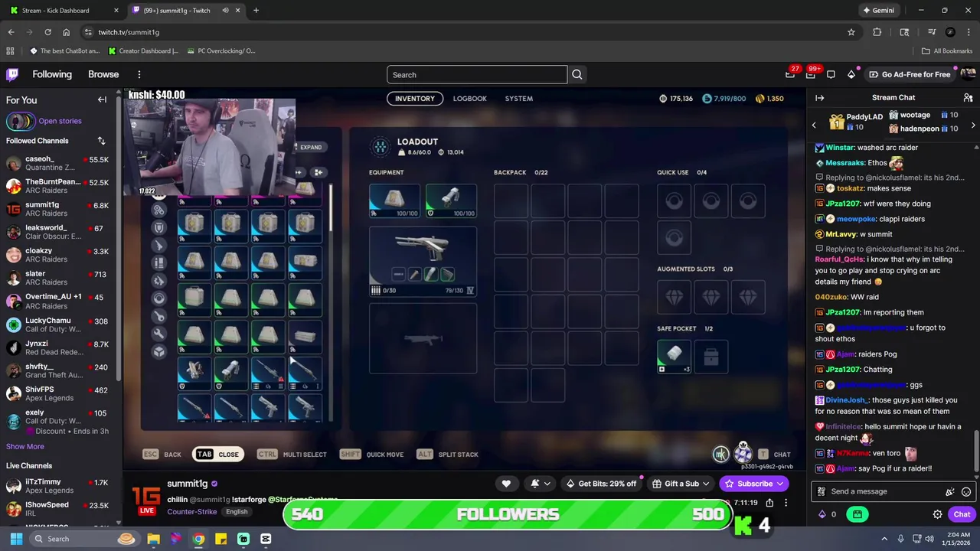This screenshot has height=551, width=980.
Task: Open caseoh_ channel in sidebar
Action: click(58, 164)
